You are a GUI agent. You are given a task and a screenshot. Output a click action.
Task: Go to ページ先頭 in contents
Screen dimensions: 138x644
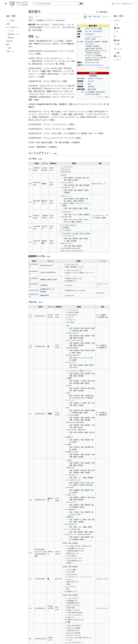click(x=10, y=21)
